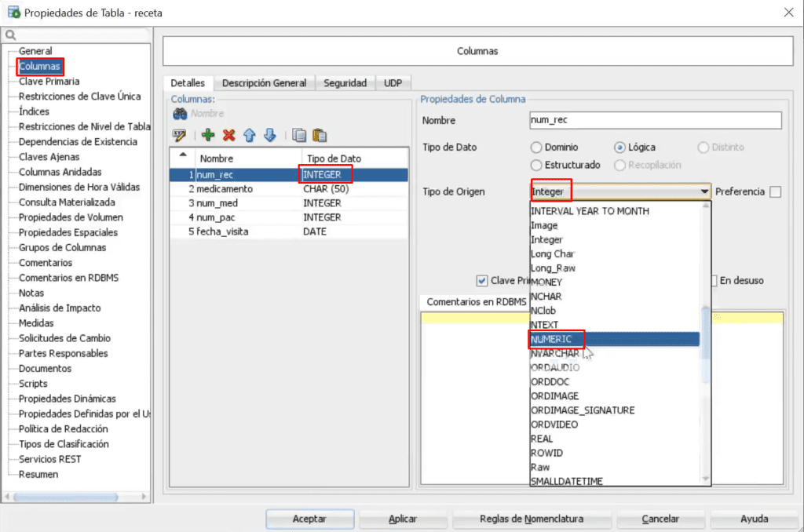Click the Ayuda button
The width and height of the screenshot is (804, 532).
point(755,519)
